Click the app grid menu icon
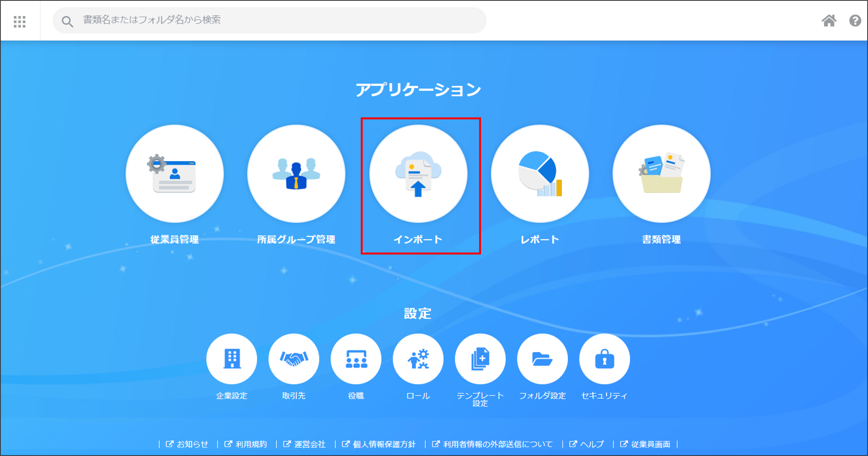This screenshot has height=456, width=868. 19,22
